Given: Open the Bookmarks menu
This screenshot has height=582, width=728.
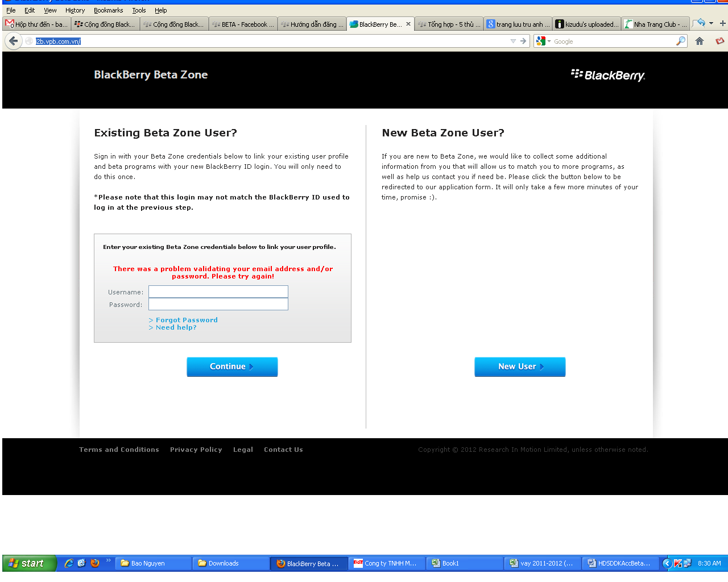Looking at the screenshot, I should click(x=108, y=10).
